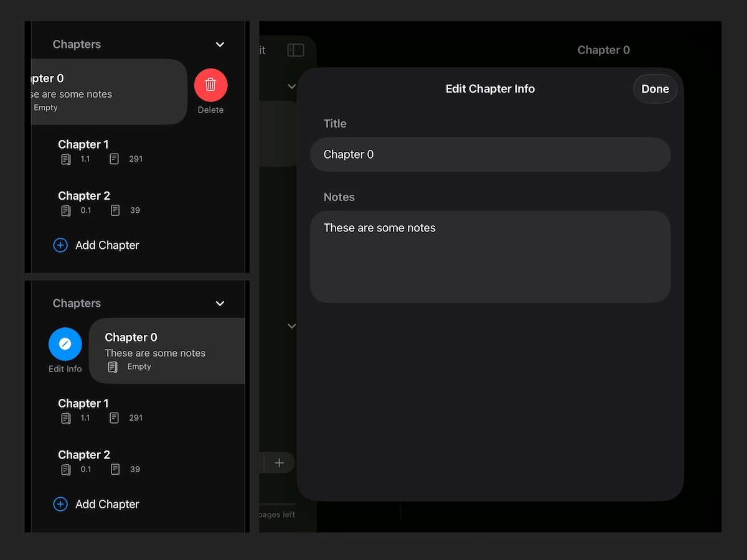Select Chapter 2 in the Edit Info panel

(83, 455)
